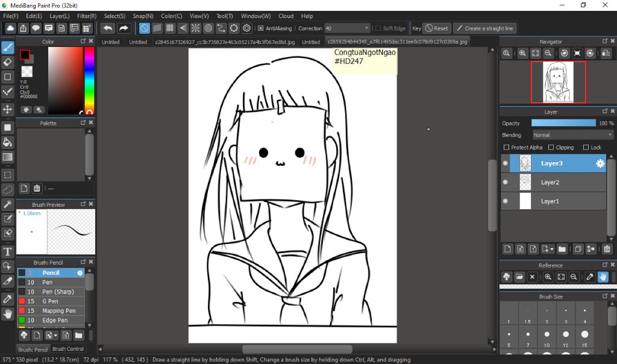Viewport: 617px width, 364px height.
Task: Choose the Move tool
Action: pyautogui.click(x=7, y=110)
